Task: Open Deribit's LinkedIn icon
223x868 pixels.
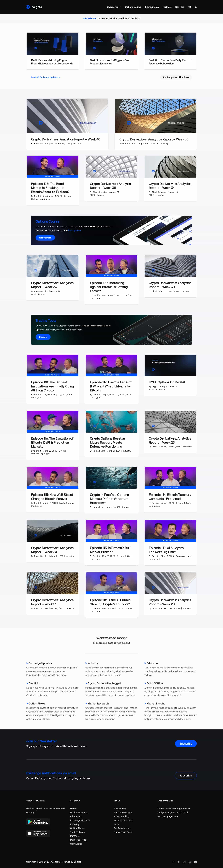Action: coord(190,862)
